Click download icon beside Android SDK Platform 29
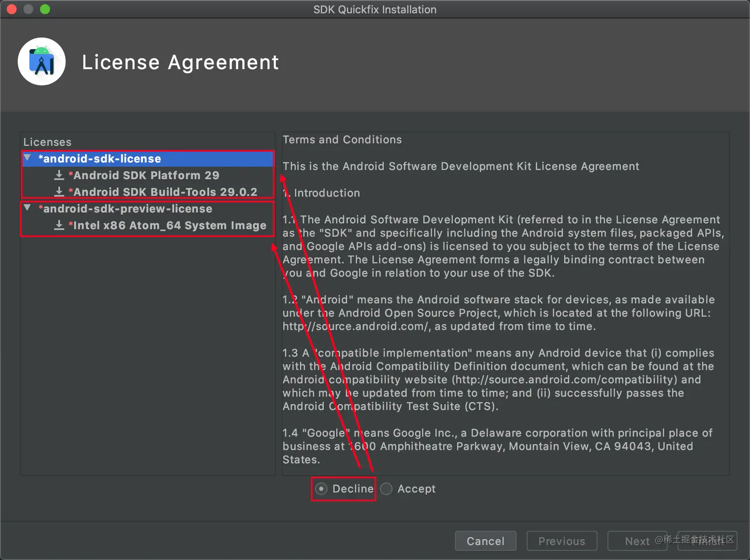750x560 pixels. pyautogui.click(x=59, y=175)
